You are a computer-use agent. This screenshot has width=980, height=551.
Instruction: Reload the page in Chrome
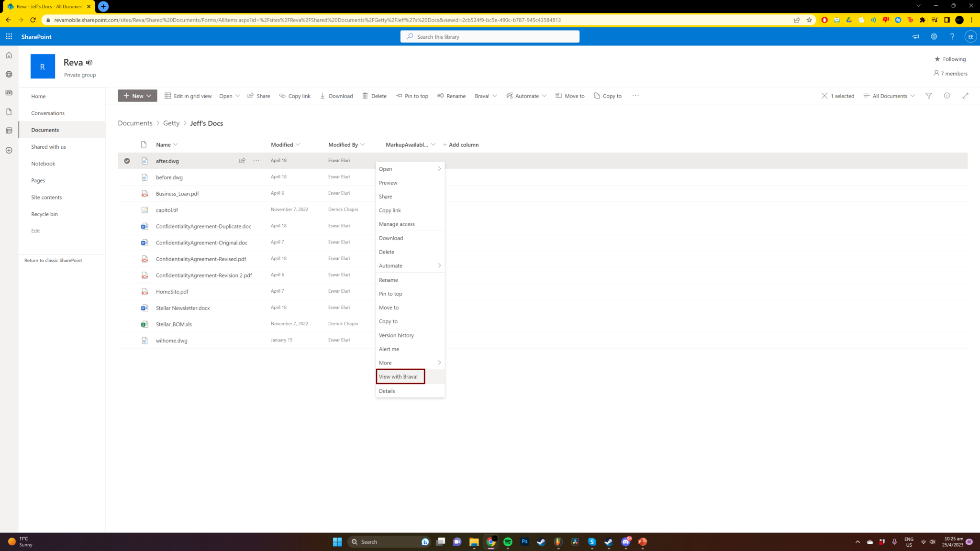pyautogui.click(x=33, y=20)
